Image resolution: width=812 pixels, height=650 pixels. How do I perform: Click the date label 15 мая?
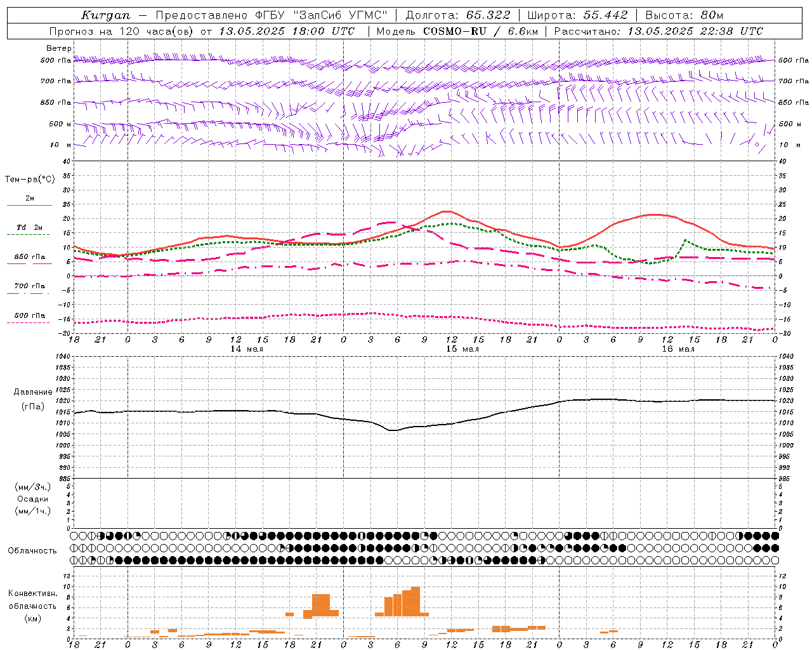coord(462,349)
